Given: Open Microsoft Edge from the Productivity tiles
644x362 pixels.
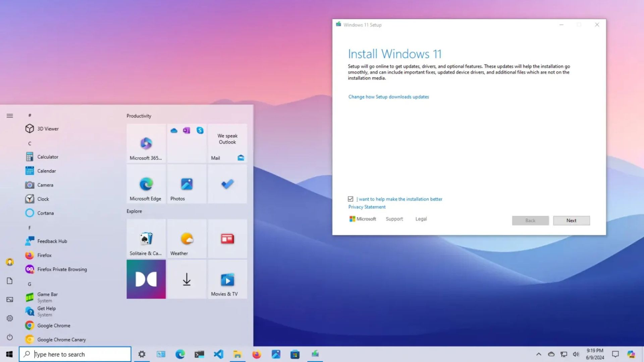Looking at the screenshot, I should coord(146,184).
